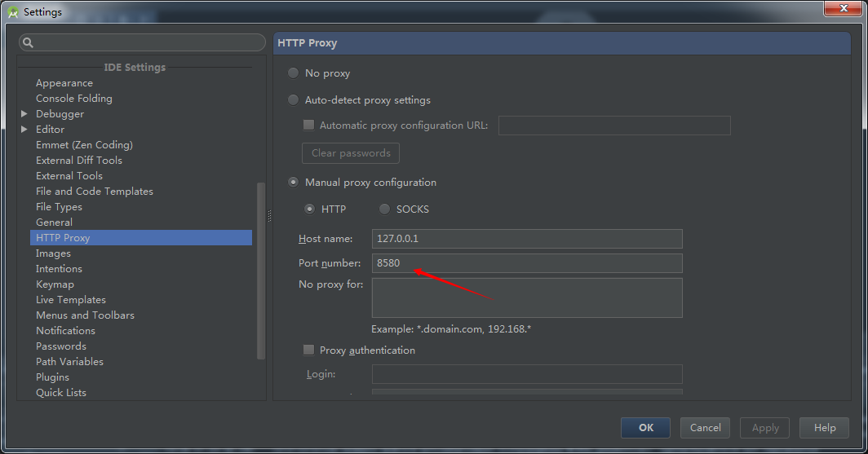
Task: Open Passwords settings
Action: point(61,346)
